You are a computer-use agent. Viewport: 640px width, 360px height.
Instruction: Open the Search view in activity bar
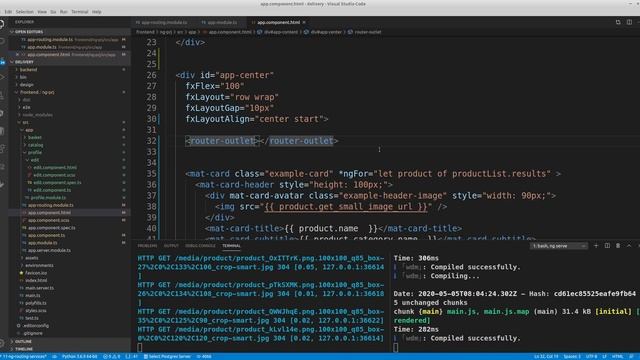(x=2, y=42)
